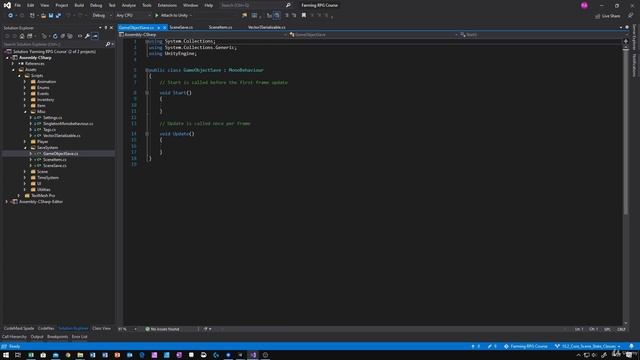Select SingletonMonobehaviour.cs file
640x360 pixels.
tap(68, 124)
